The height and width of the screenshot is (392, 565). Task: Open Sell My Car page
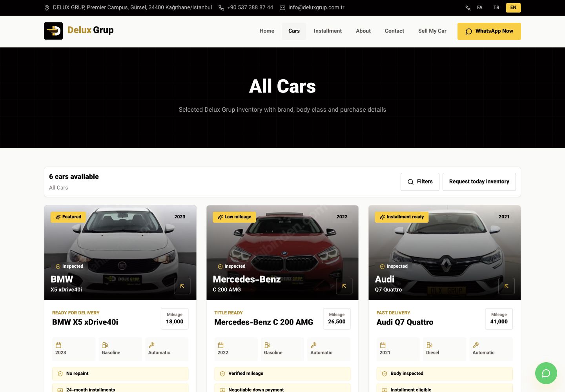[x=432, y=31]
